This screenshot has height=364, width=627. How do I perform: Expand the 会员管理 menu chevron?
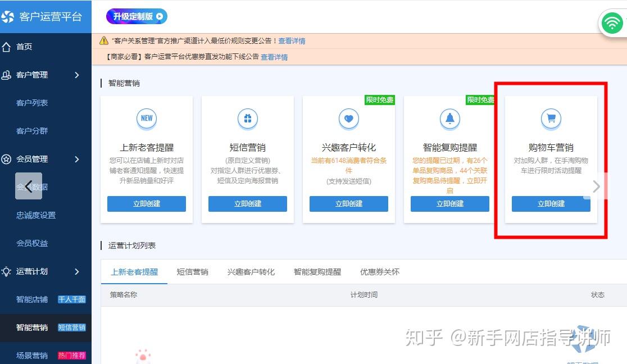tap(78, 159)
